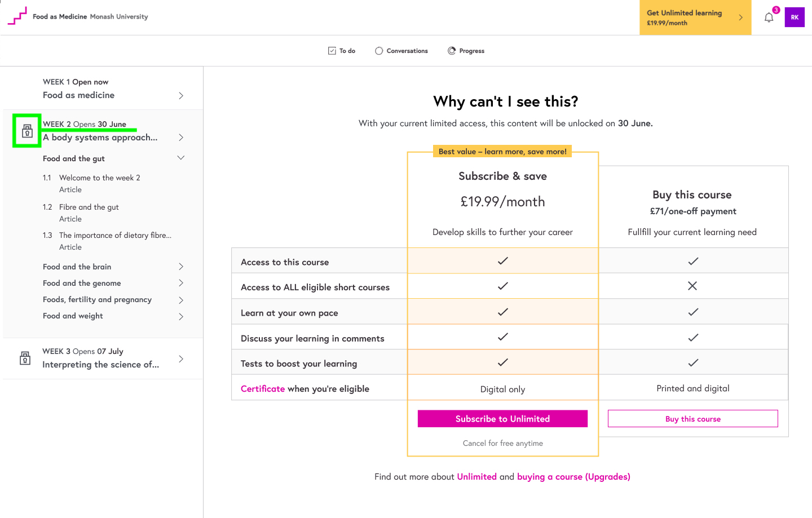812x518 pixels.
Task: Click the Week 3 lock icon
Action: pos(25,358)
